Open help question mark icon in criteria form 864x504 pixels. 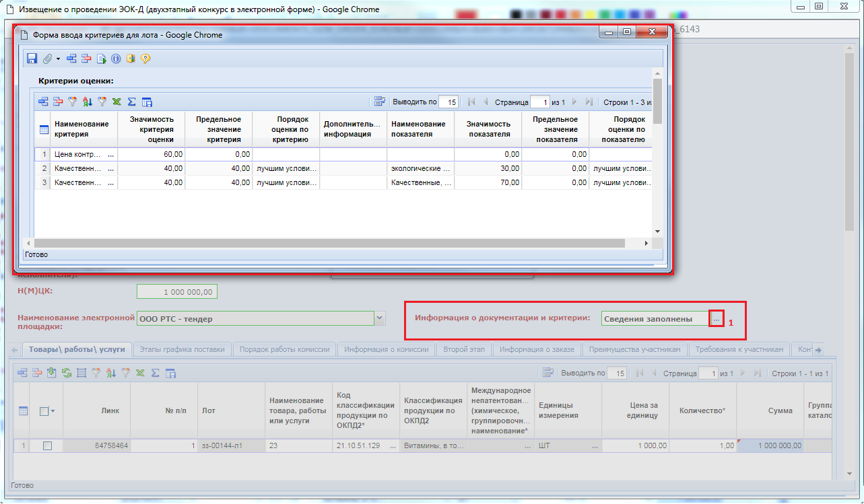(145, 59)
